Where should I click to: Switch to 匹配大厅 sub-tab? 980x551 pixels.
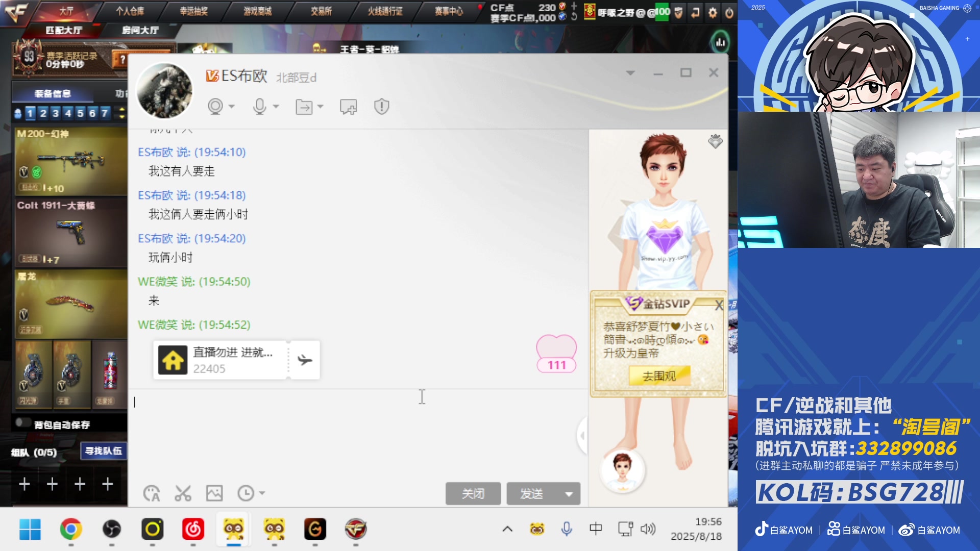(64, 30)
